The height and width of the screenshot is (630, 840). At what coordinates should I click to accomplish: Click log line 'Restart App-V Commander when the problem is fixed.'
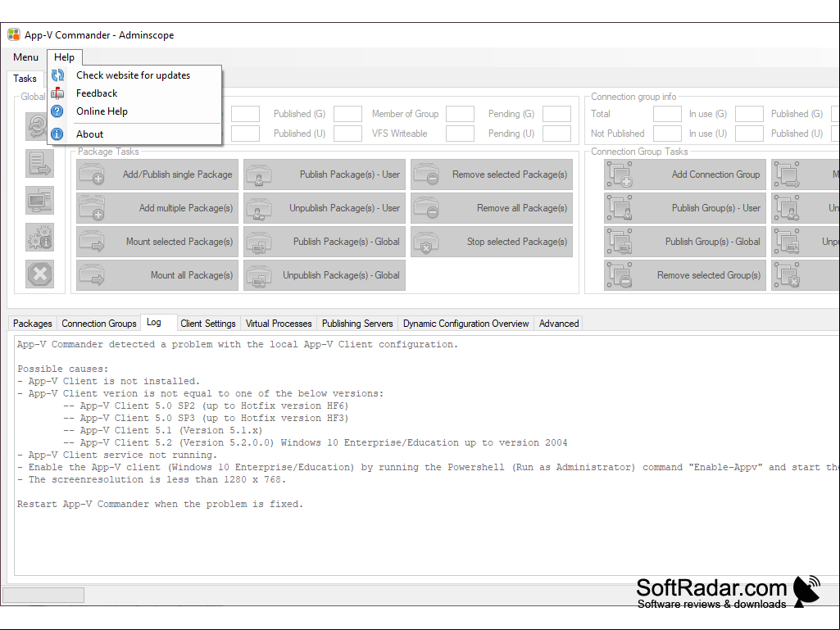pos(160,504)
